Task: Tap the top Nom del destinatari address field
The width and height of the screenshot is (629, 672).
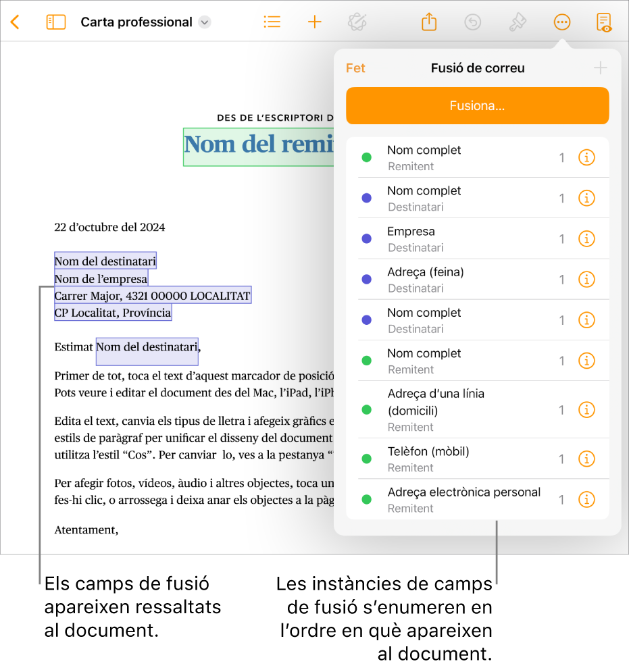Action: [x=105, y=261]
